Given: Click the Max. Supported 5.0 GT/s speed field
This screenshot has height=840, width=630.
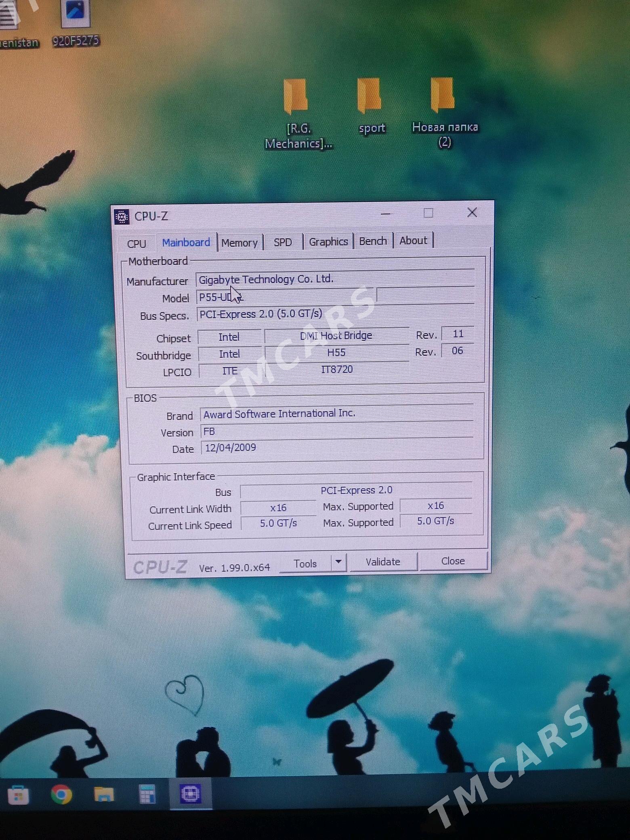Looking at the screenshot, I should pyautogui.click(x=436, y=521).
